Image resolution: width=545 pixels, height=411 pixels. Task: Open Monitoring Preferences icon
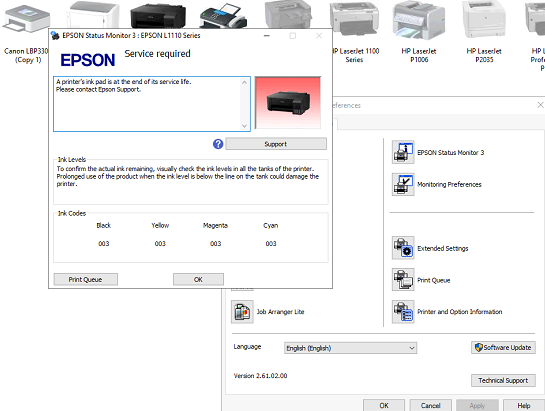point(403,184)
